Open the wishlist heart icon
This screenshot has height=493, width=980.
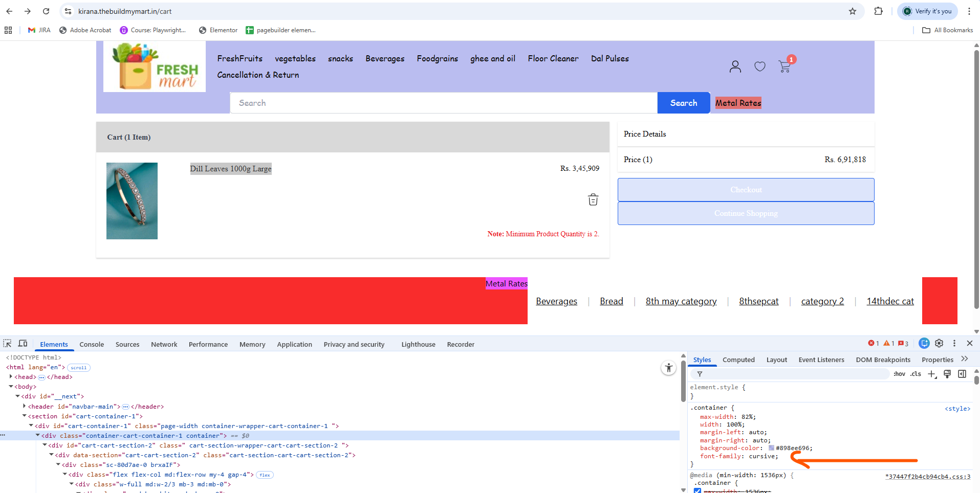coord(760,66)
